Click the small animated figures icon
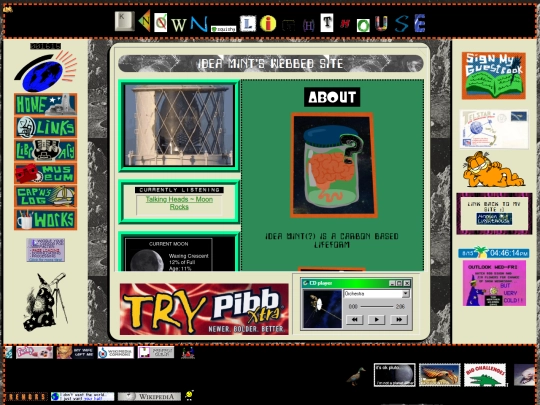Image resolution: width=540 pixels, height=405 pixels. [x=188, y=353]
